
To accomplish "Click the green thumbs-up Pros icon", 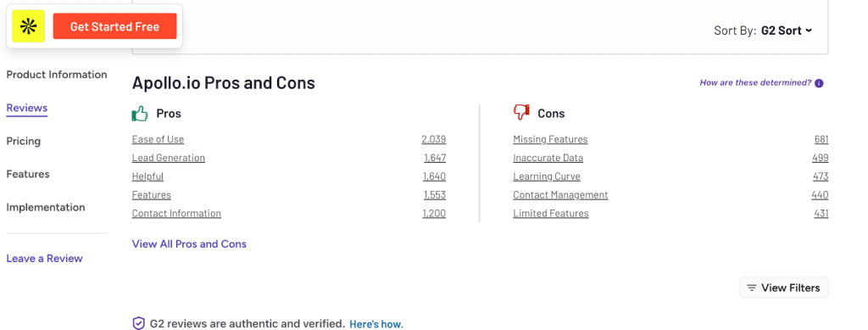I will click(140, 114).
